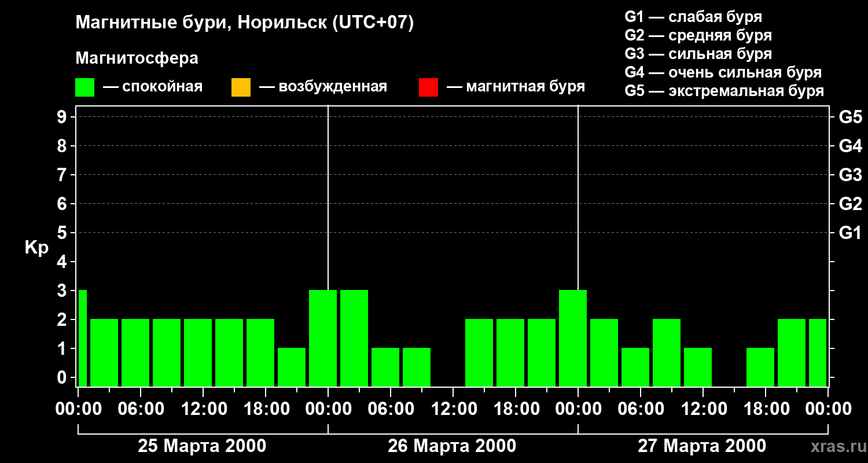Click the G5 label on the right axis
Image resolution: width=868 pixels, height=463 pixels.
pyautogui.click(x=850, y=117)
